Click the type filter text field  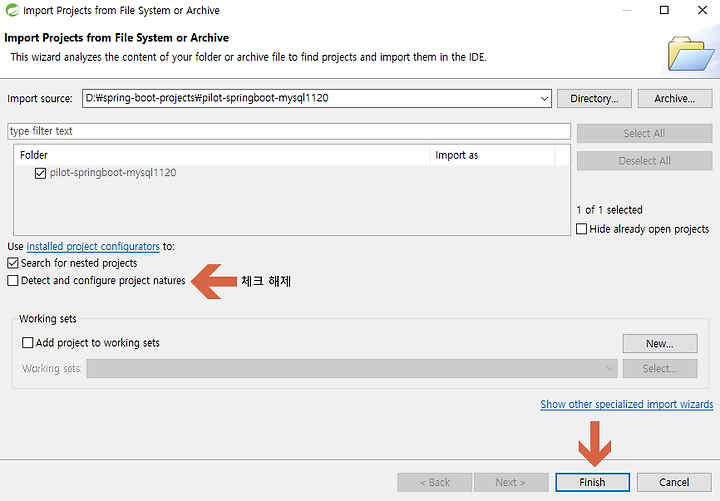tap(289, 131)
